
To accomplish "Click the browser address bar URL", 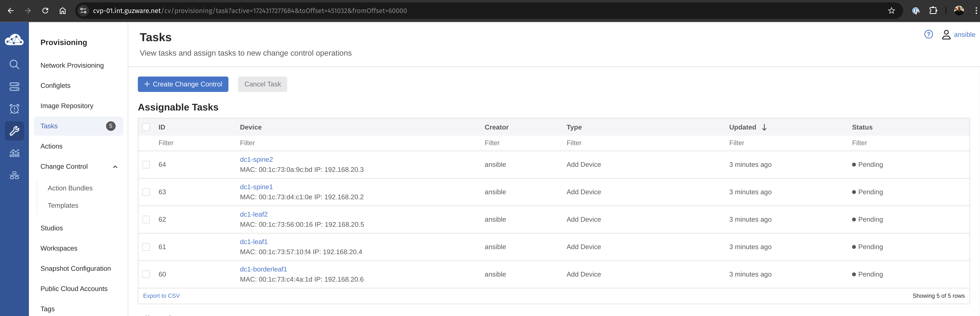I will [250, 11].
